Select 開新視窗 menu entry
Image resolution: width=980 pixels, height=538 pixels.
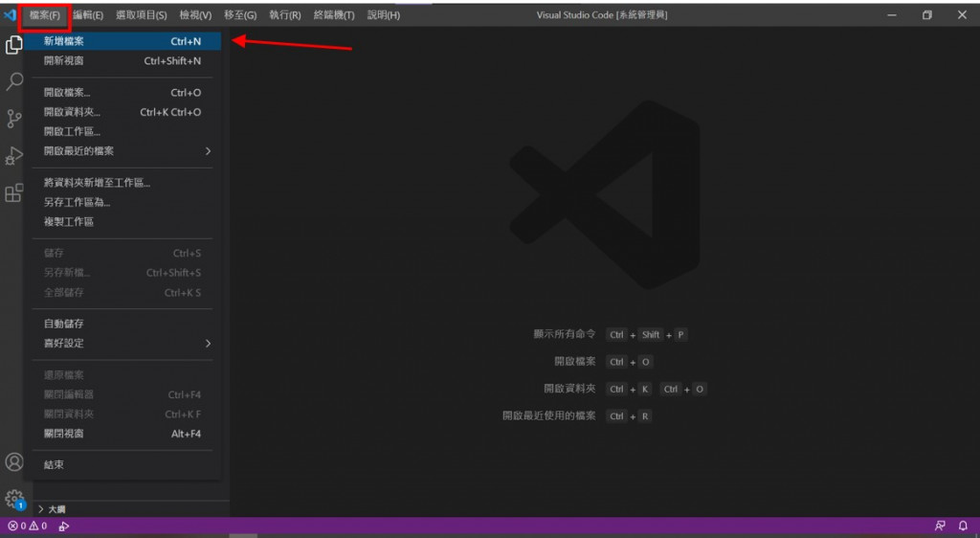(x=122, y=60)
